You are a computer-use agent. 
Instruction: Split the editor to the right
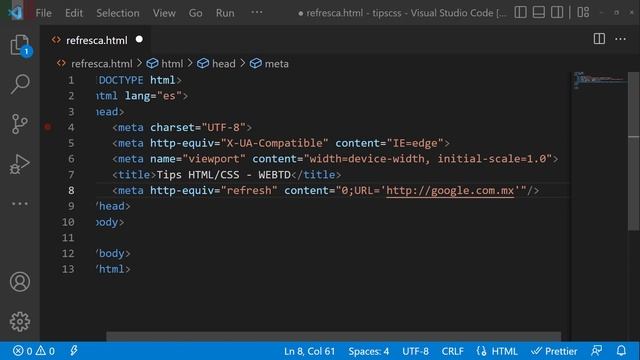(x=599, y=39)
